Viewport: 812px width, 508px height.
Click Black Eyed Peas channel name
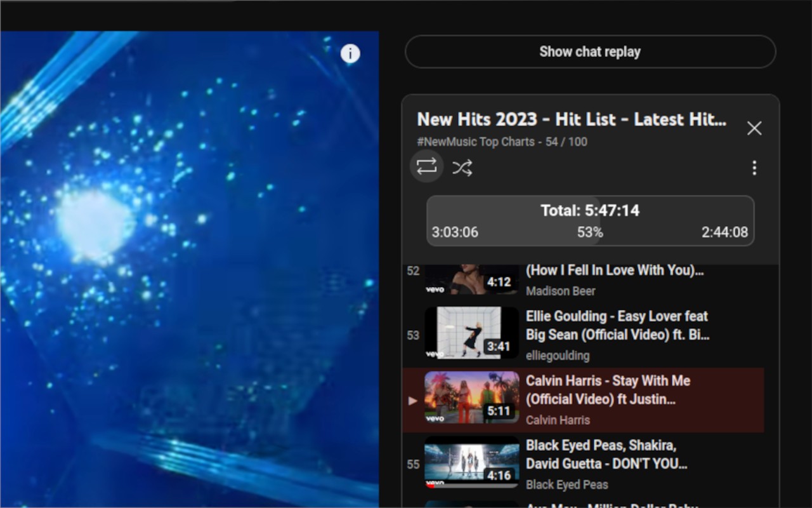pos(566,485)
